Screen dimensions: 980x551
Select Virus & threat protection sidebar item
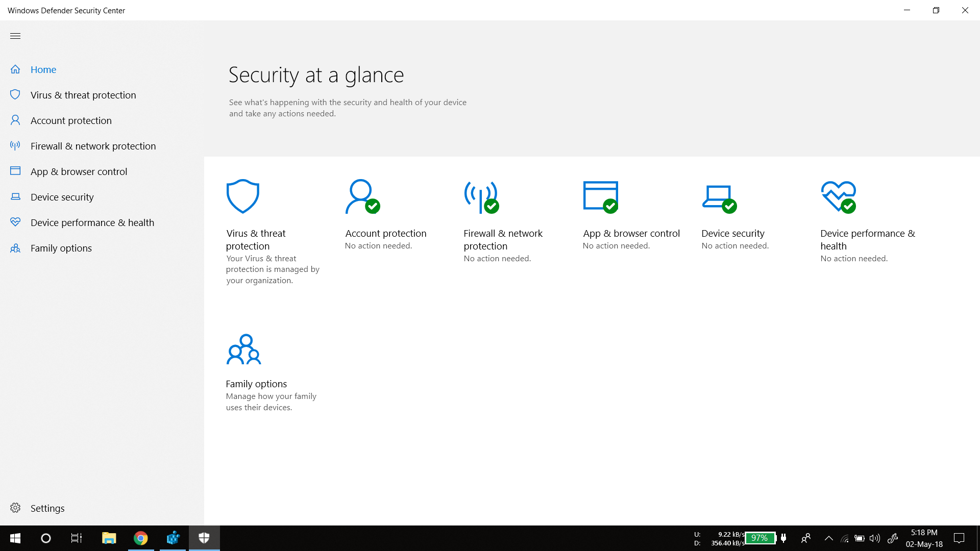83,95
